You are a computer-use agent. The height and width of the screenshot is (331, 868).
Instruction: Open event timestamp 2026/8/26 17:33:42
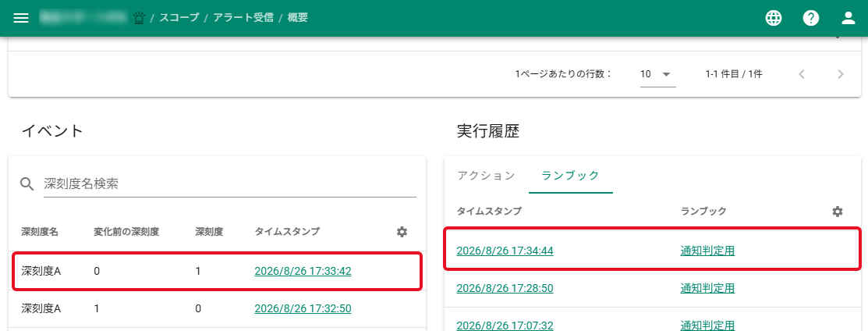pos(303,271)
